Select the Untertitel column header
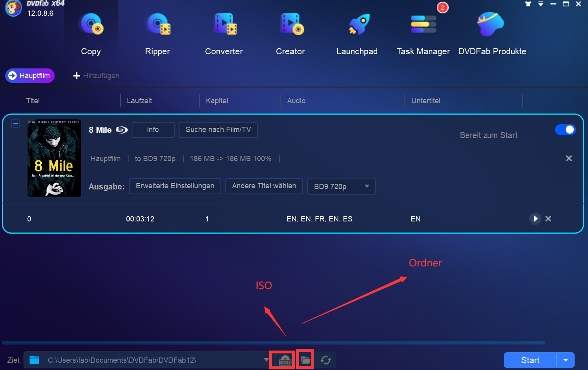The width and height of the screenshot is (588, 370). click(x=426, y=101)
